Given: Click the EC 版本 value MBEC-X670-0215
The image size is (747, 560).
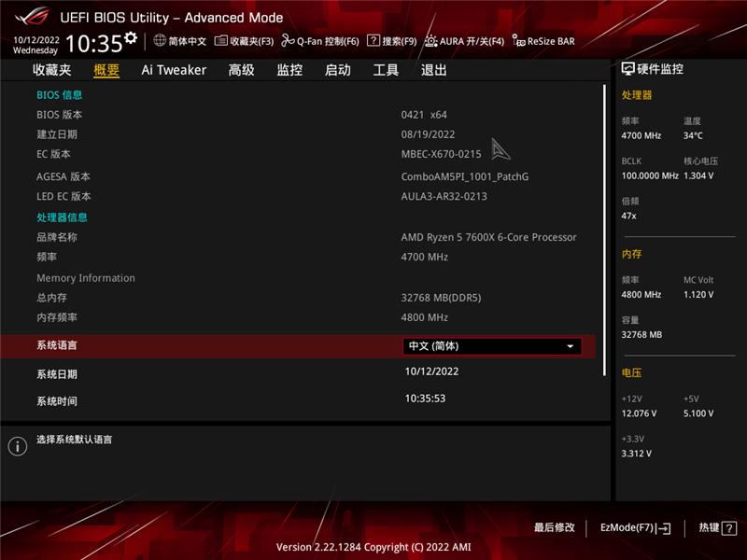Looking at the screenshot, I should (441, 154).
